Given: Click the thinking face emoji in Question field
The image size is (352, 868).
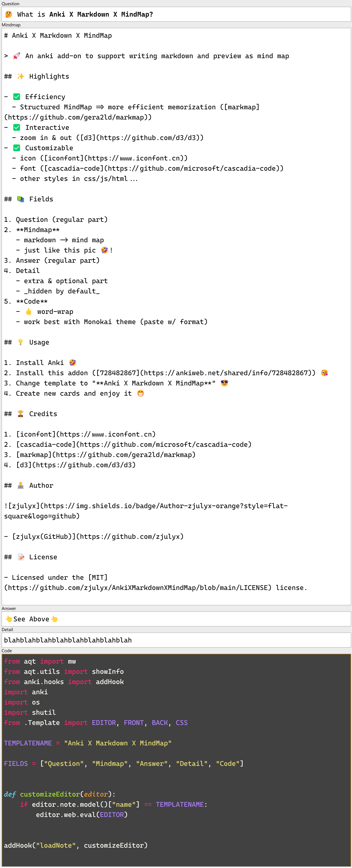Looking at the screenshot, I should click(9, 14).
